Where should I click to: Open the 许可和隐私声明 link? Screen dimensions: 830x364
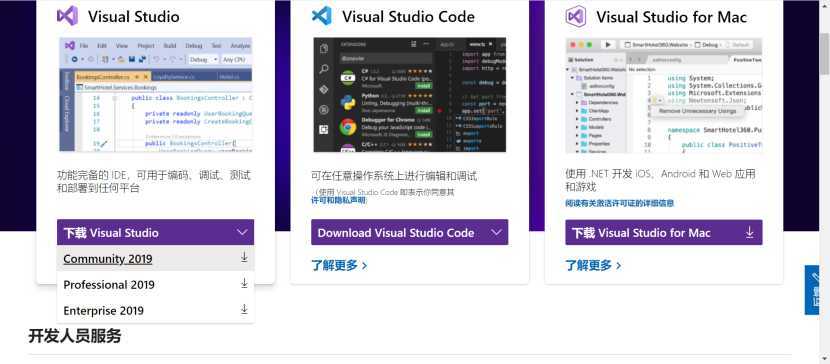pos(338,201)
